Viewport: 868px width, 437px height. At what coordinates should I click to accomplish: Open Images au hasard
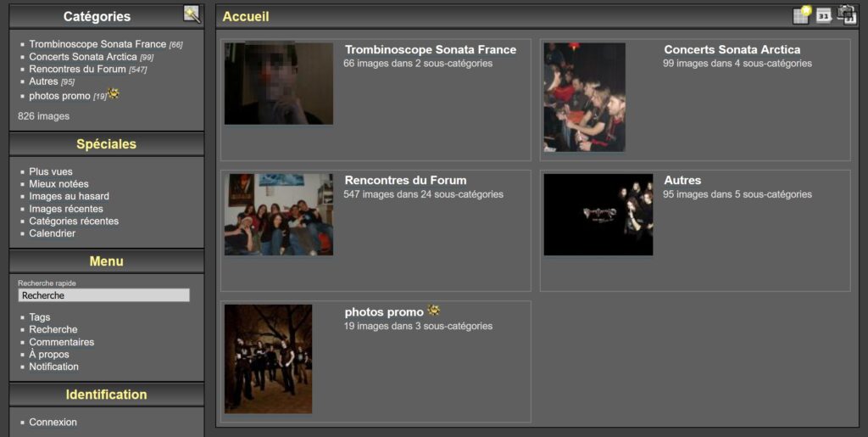coord(69,196)
